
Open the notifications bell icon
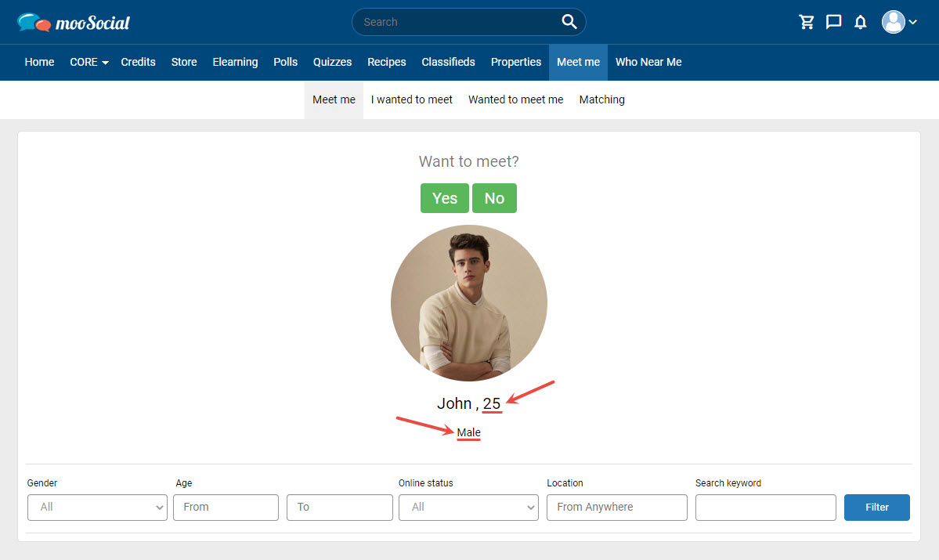861,22
